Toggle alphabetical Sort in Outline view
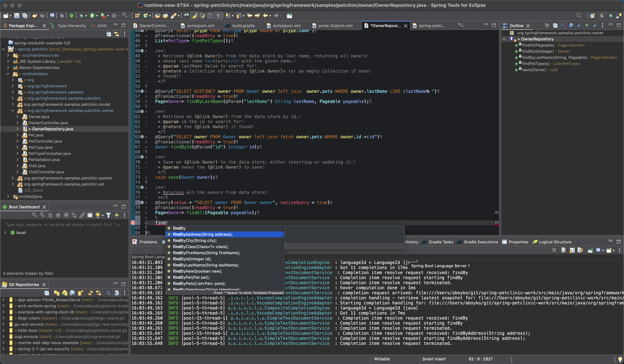624x364 pixels. point(563,25)
